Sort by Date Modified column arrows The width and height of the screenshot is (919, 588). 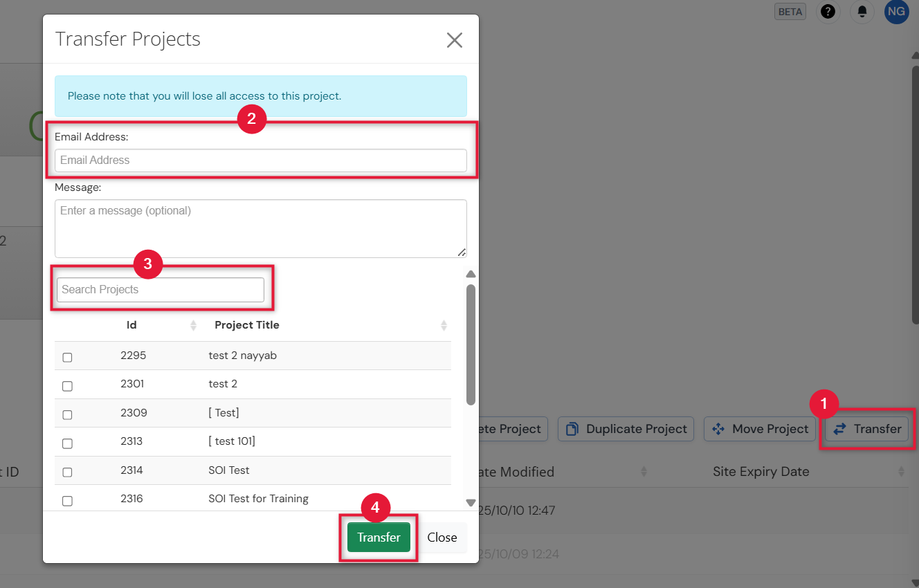tap(644, 472)
